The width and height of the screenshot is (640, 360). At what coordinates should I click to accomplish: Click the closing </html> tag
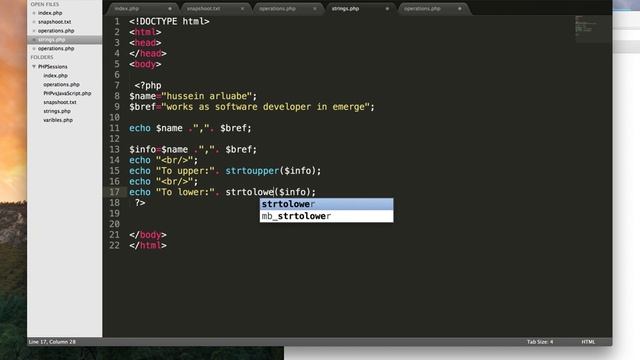point(148,245)
